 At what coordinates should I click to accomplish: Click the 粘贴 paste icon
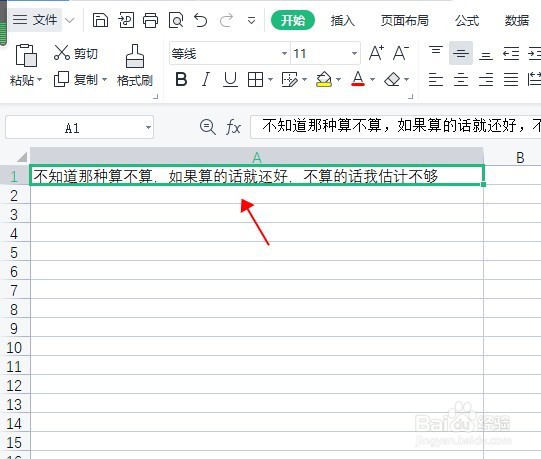click(x=26, y=55)
